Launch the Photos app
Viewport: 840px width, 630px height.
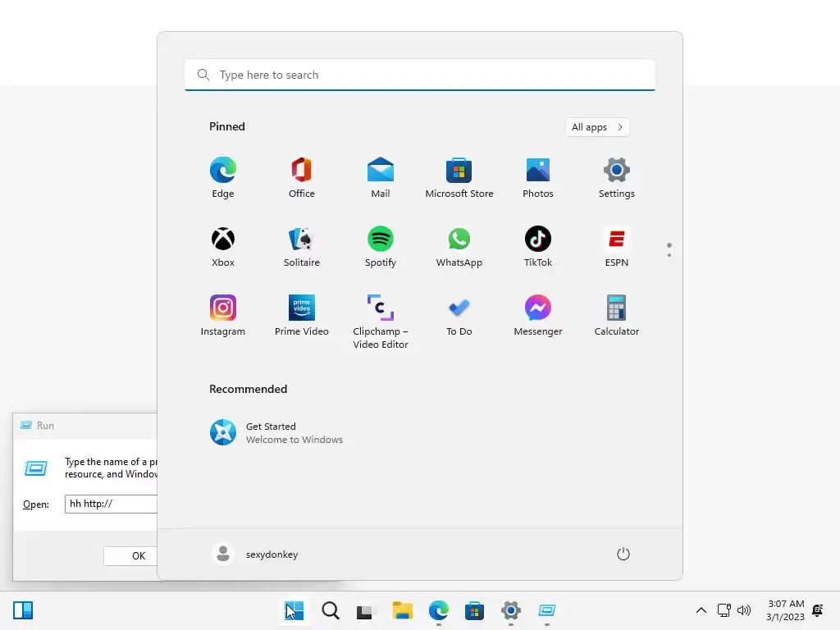tap(538, 178)
